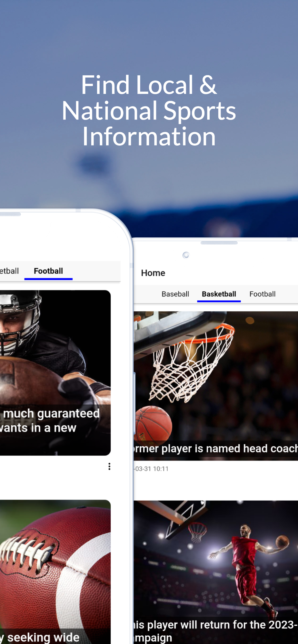Click the Home title in the header
This screenshot has height=644, width=298.
click(153, 273)
